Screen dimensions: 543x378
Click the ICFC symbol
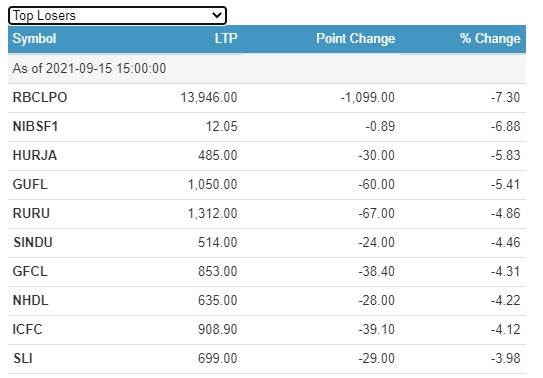click(x=27, y=329)
